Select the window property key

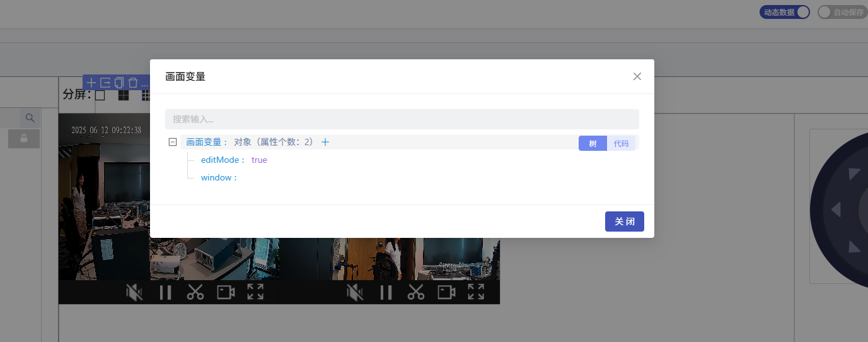[x=217, y=177]
